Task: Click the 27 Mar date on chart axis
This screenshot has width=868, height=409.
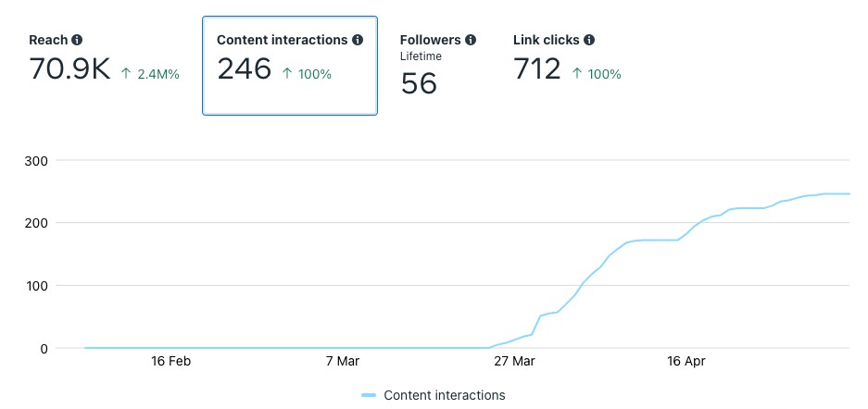Action: pyautogui.click(x=514, y=361)
